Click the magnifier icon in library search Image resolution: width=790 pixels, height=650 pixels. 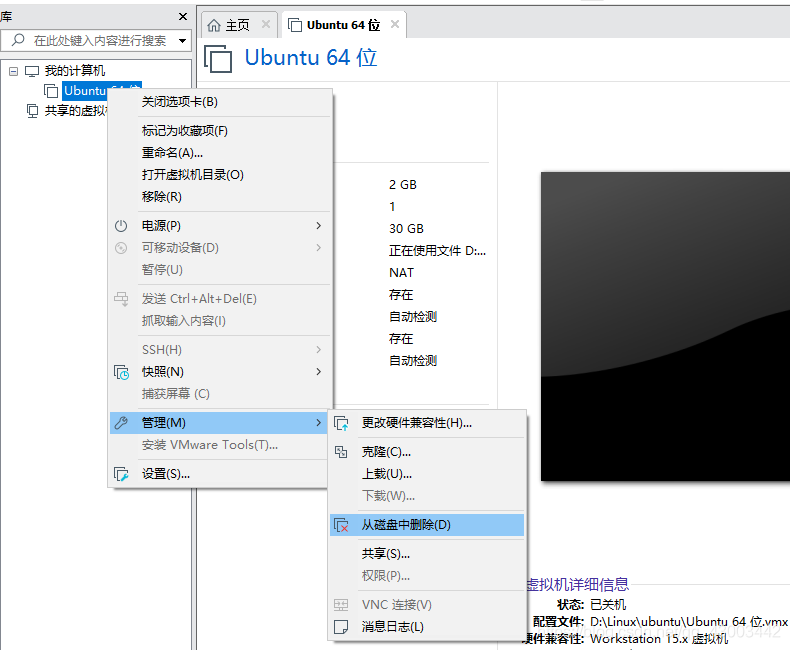coord(18,40)
